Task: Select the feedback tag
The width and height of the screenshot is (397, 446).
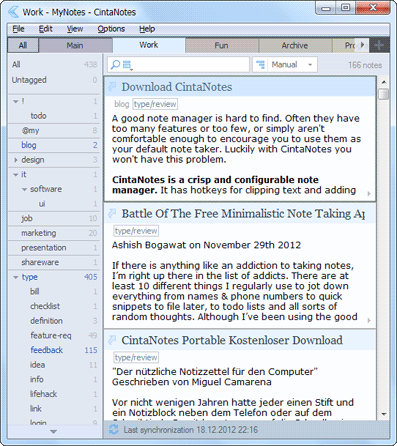Action: [x=47, y=350]
